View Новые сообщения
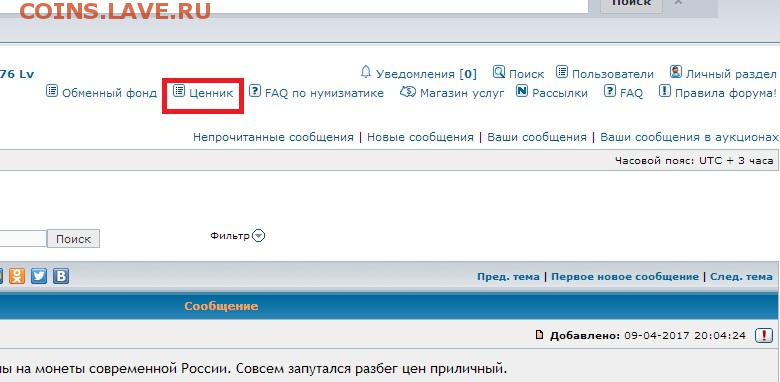The width and height of the screenshot is (780, 382). (420, 137)
